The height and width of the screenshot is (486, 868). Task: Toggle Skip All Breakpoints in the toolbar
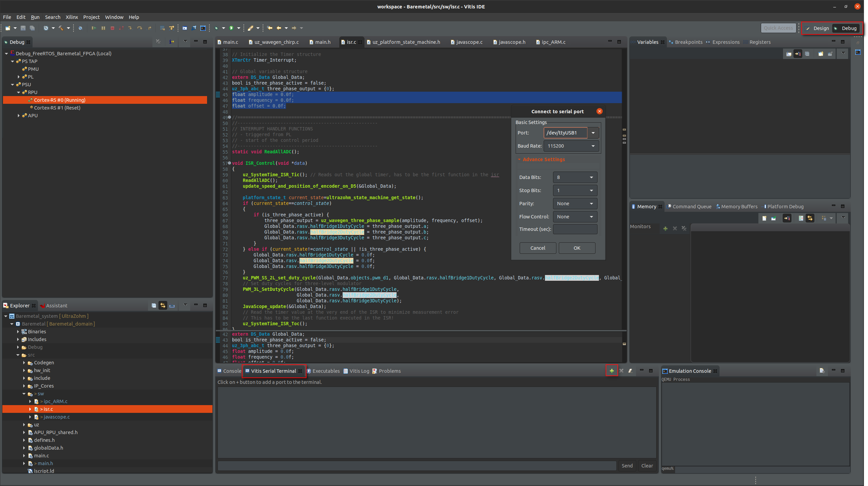[x=80, y=28]
